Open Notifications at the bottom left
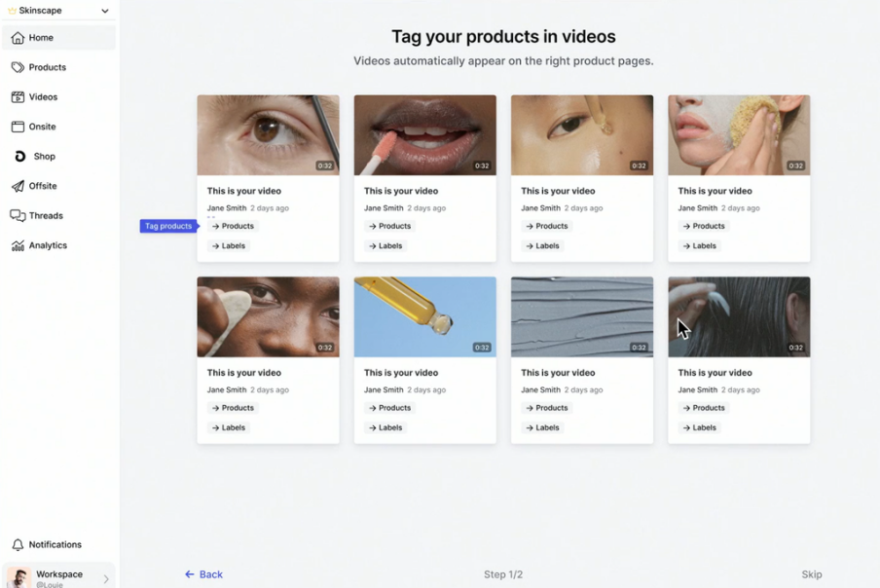This screenshot has width=880, height=588. pyautogui.click(x=49, y=544)
